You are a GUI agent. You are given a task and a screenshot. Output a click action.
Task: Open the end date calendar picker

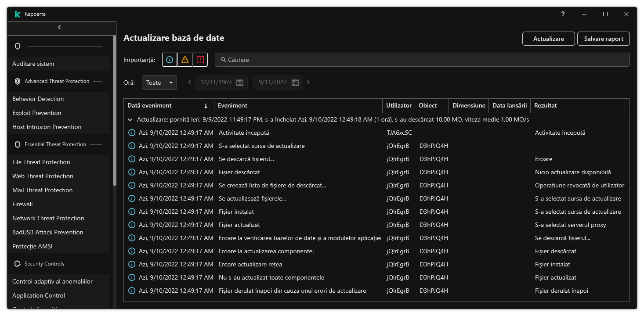(x=295, y=83)
